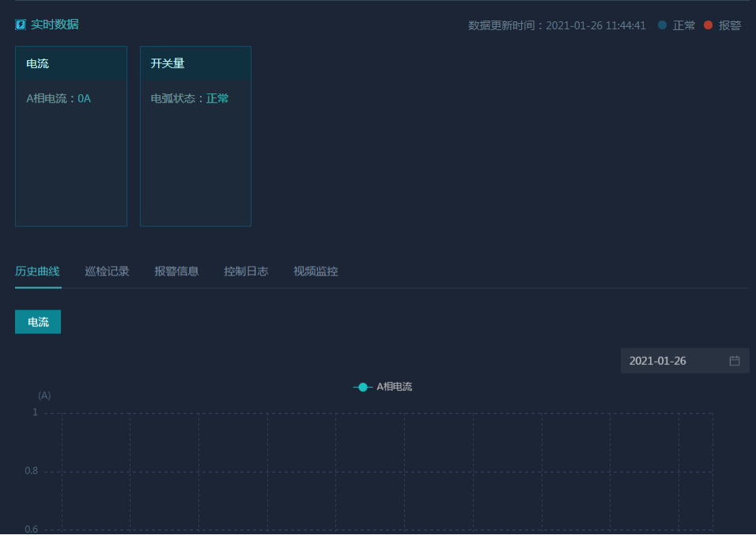Click the 正常 legend label
The height and width of the screenshot is (539, 756).
pyautogui.click(x=684, y=25)
